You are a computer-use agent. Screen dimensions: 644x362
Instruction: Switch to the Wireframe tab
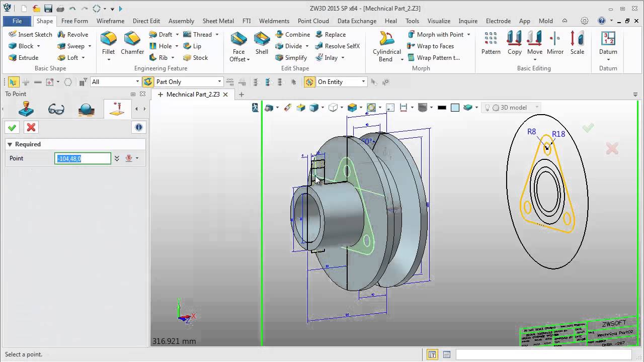coord(110,21)
